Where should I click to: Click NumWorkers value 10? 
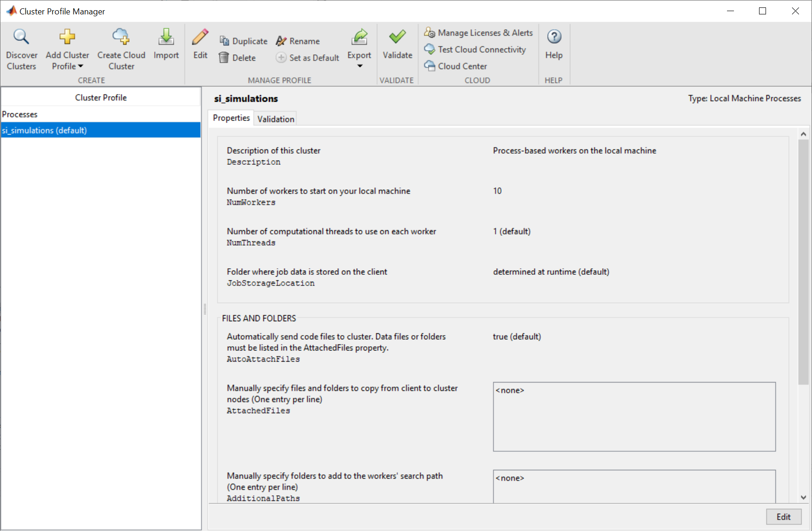497,191
